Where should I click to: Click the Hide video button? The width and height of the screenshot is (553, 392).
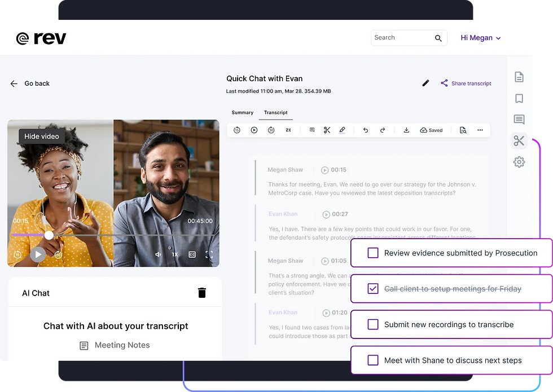click(x=42, y=136)
